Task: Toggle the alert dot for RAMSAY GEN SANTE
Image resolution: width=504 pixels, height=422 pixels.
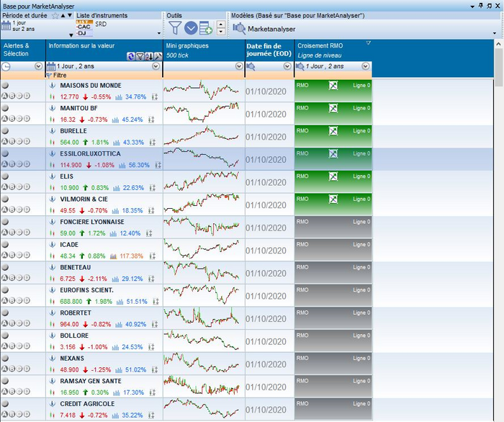Action: [x=5, y=381]
